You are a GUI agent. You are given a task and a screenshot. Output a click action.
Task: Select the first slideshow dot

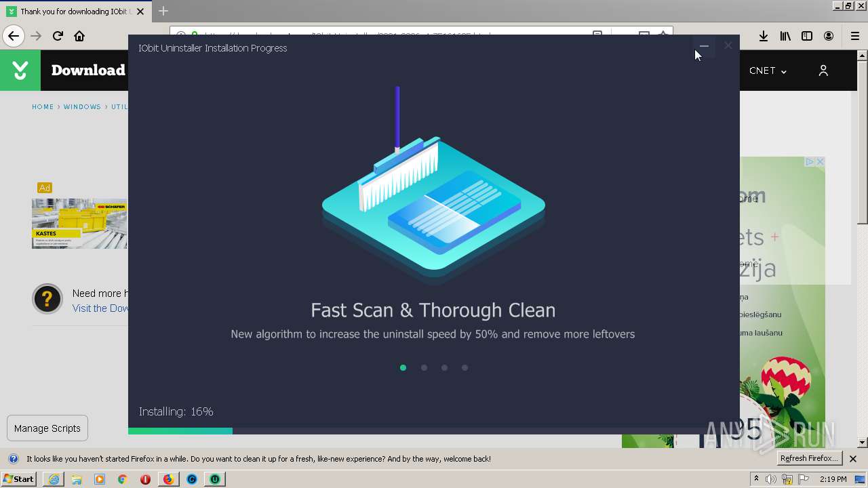pyautogui.click(x=403, y=367)
